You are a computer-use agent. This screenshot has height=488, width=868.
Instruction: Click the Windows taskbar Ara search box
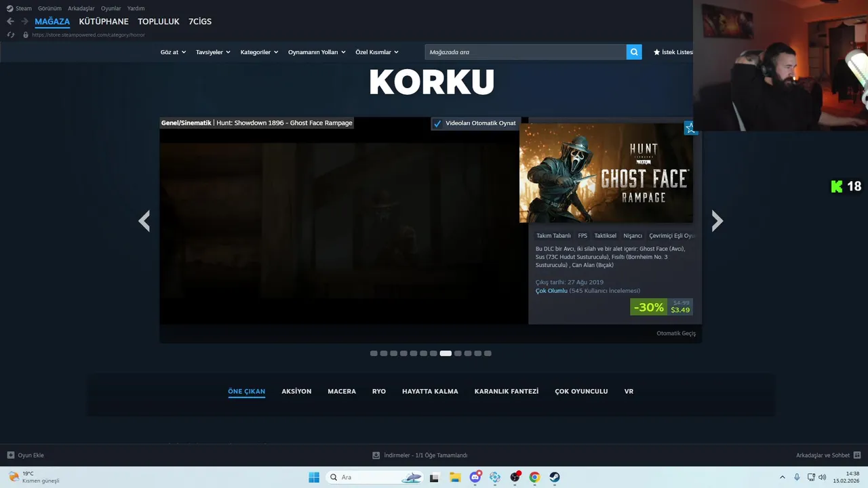click(374, 477)
